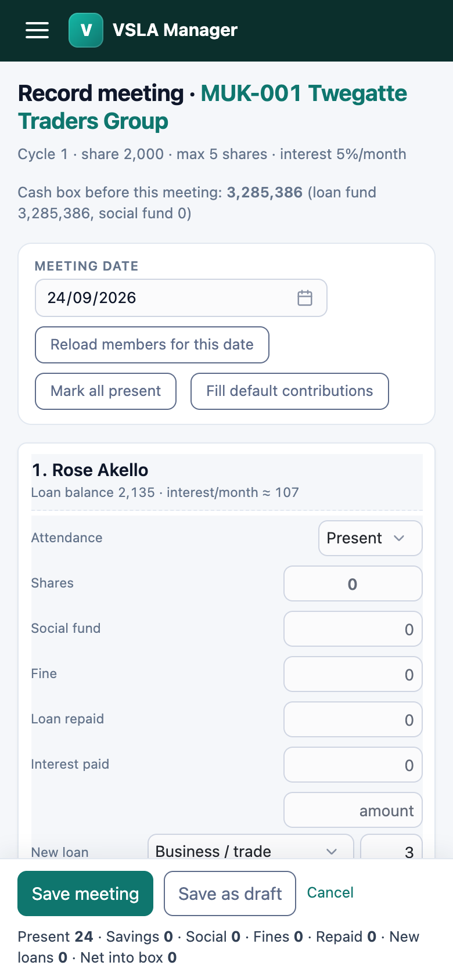Open the Business / trade loan purpose dropdown
453x980 pixels.
tap(251, 848)
